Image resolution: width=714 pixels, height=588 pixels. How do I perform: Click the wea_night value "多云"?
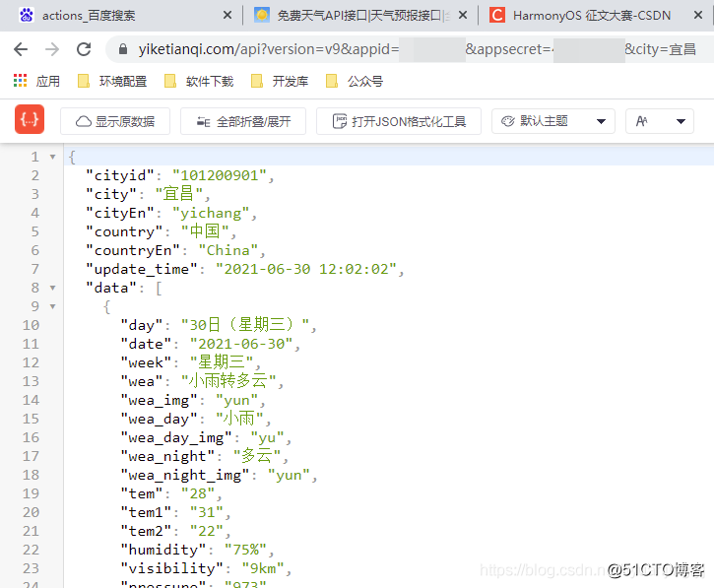pyautogui.click(x=257, y=456)
